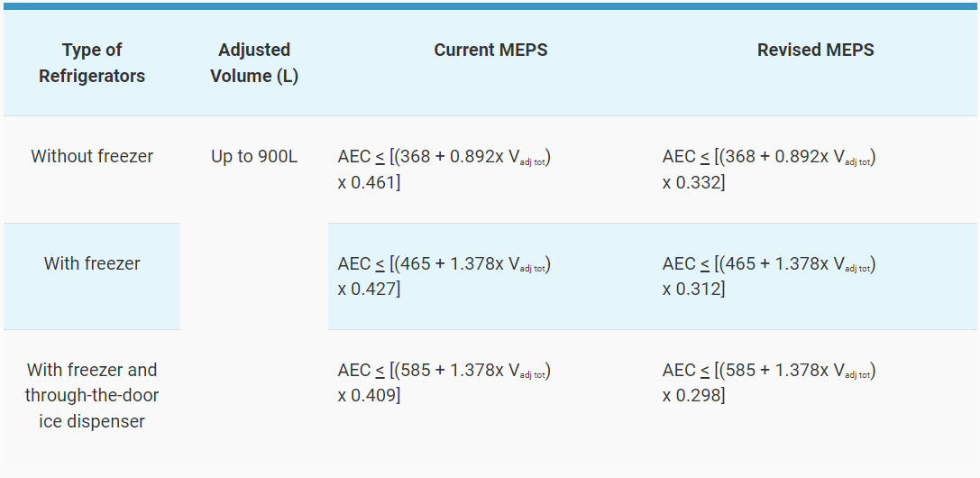Viewport: 980px width, 478px height.
Task: Click the "Without freezer" row label
Action: coord(92,157)
